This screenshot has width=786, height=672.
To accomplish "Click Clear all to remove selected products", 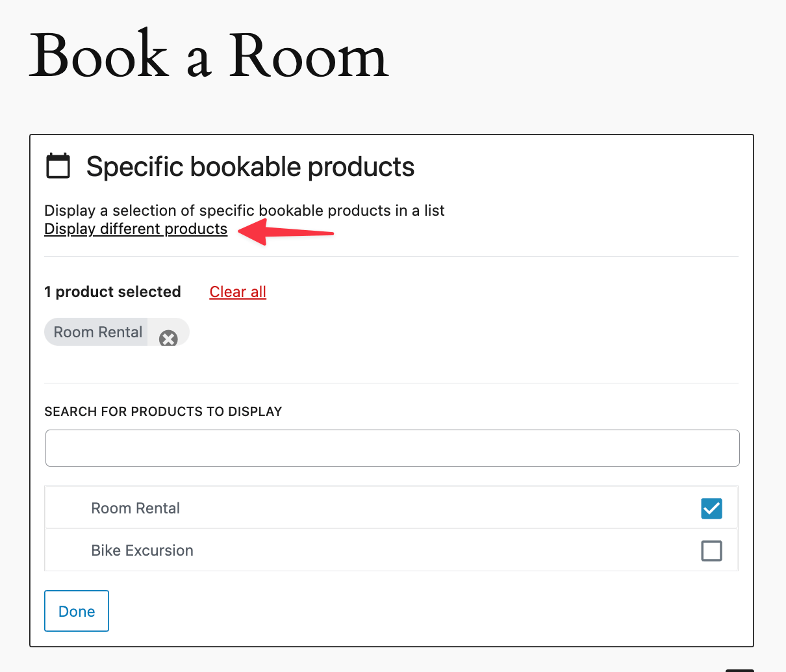I will point(238,292).
